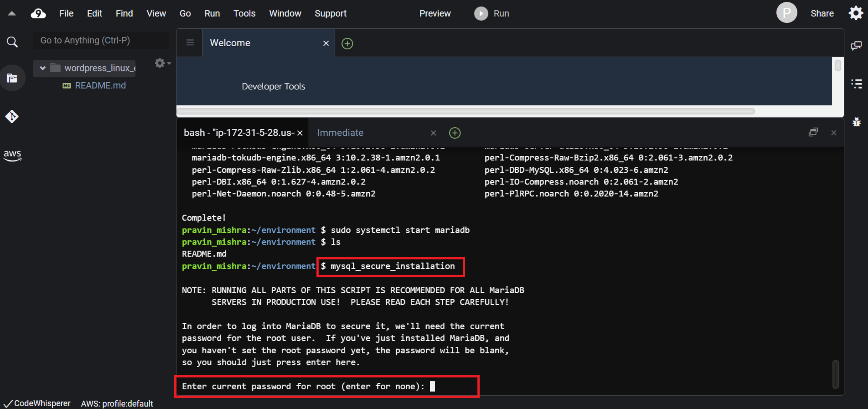Open a new terminal tab plus icon
Viewport: 868px width, 410px height.
(x=455, y=133)
